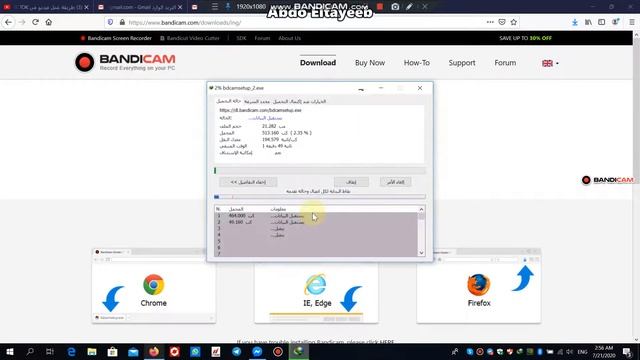Open the Firefox download instructions thumbnail
This screenshot has height=360, width=640.
[479, 285]
